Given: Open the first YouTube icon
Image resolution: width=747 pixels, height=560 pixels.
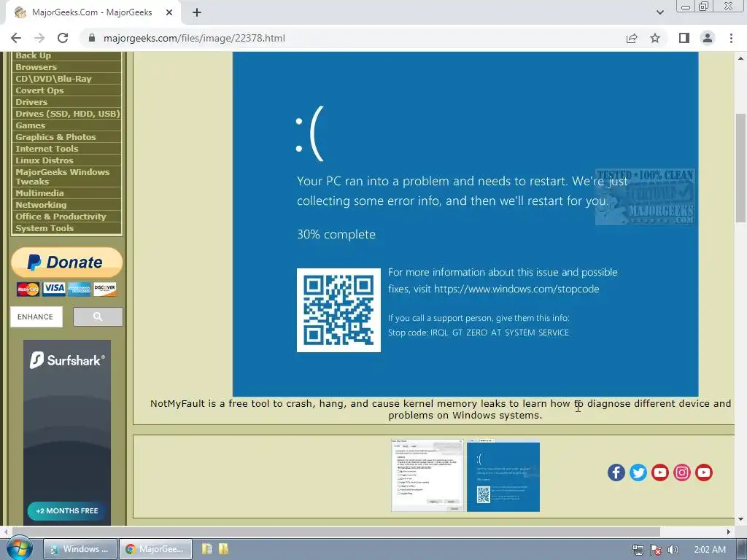Looking at the screenshot, I should 659,472.
